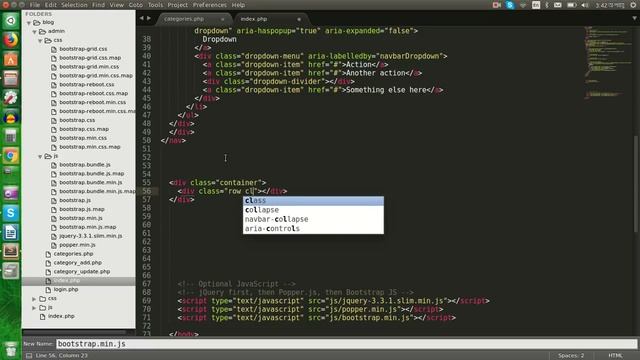Open Ubuntu Software Center from dock
Image resolution: width=640 pixels, height=360 pixels.
point(11,60)
